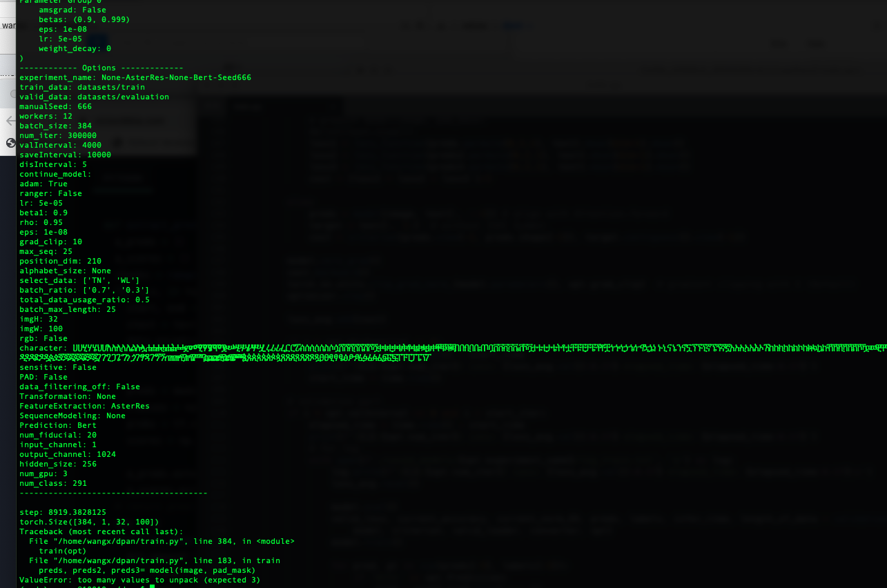Image resolution: width=887 pixels, height=588 pixels.
Task: Click the 'workers: 12' line
Action: coord(46,116)
